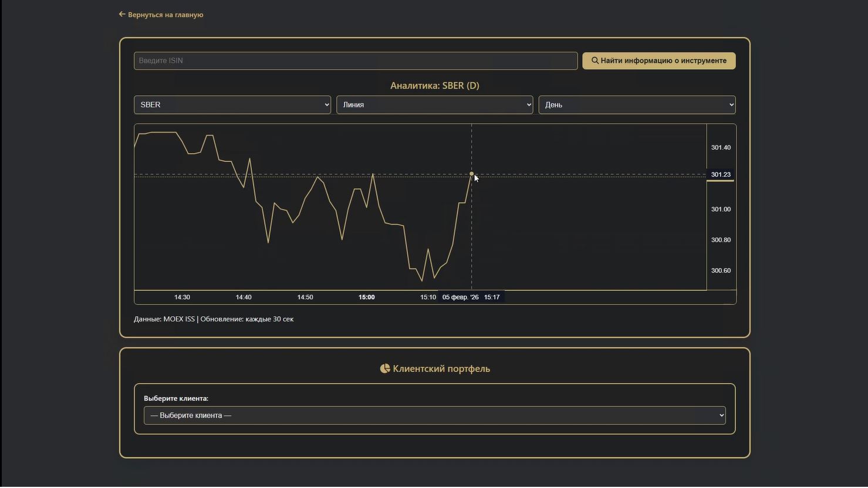Expand the "Линия" chart type dropdown
The image size is (868, 488).
[x=434, y=105]
